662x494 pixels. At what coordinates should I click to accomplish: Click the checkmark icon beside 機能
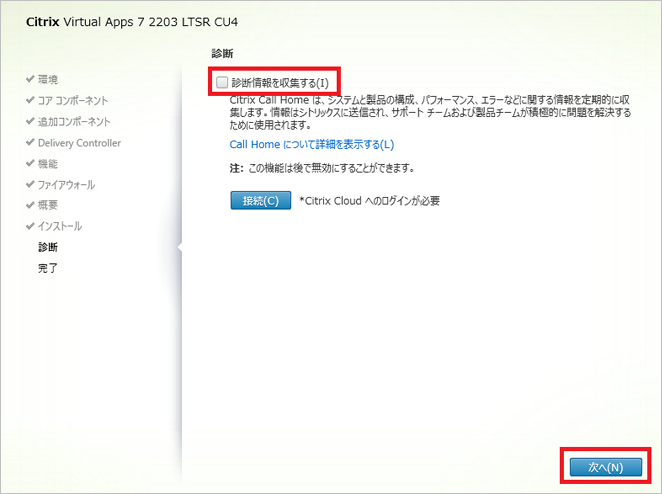point(30,163)
